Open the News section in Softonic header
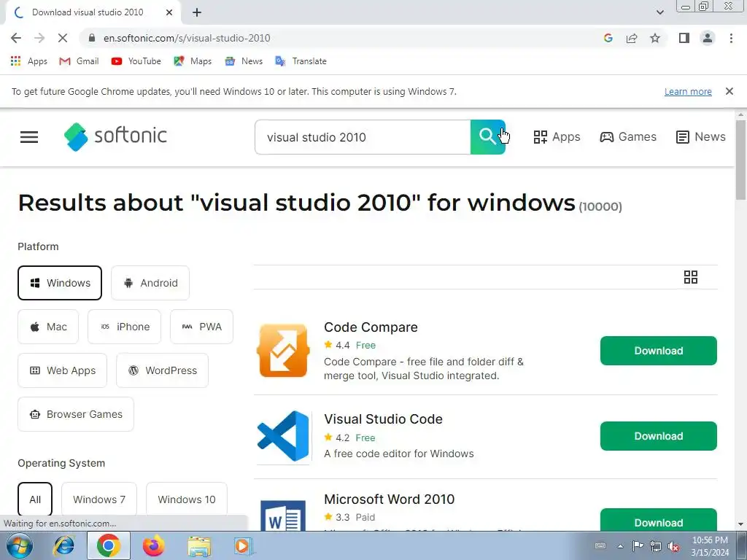The image size is (747, 560). pos(700,137)
